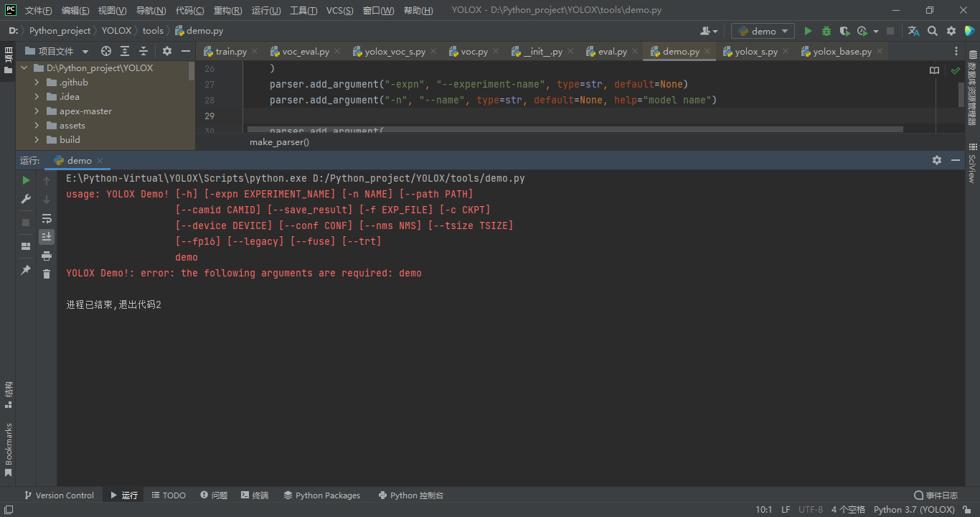Toggle soft-wrap in the run console
The image size is (980, 517).
pyautogui.click(x=47, y=218)
